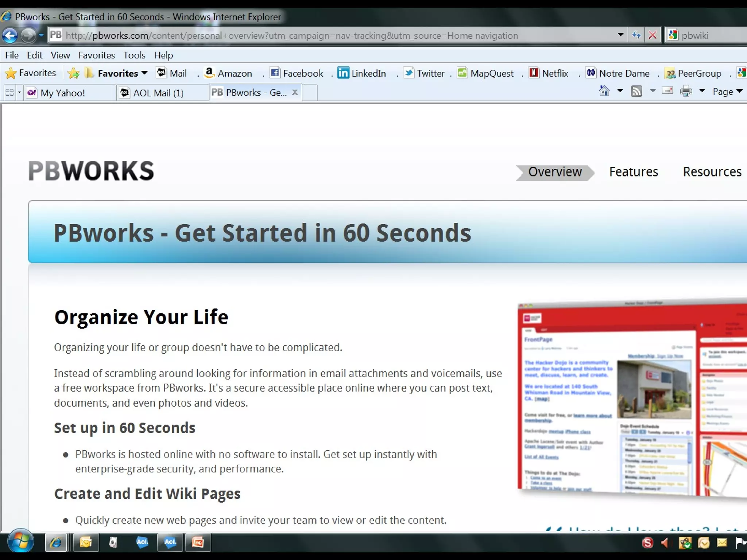The height and width of the screenshot is (560, 747).
Task: Open a new blank tab
Action: 310,93
